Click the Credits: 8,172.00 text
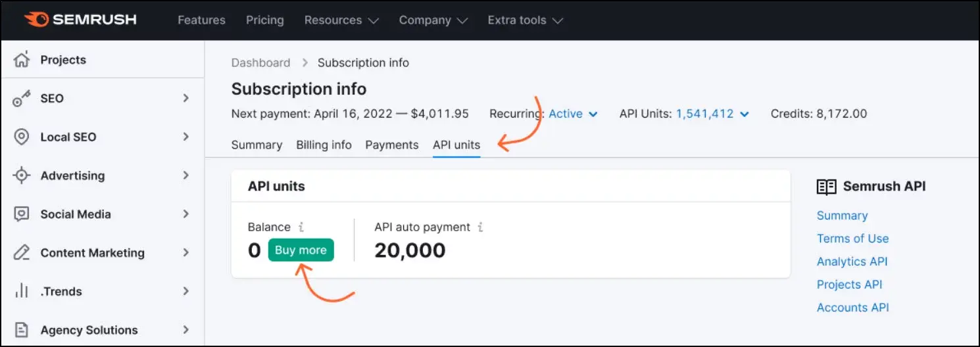 [x=819, y=114]
